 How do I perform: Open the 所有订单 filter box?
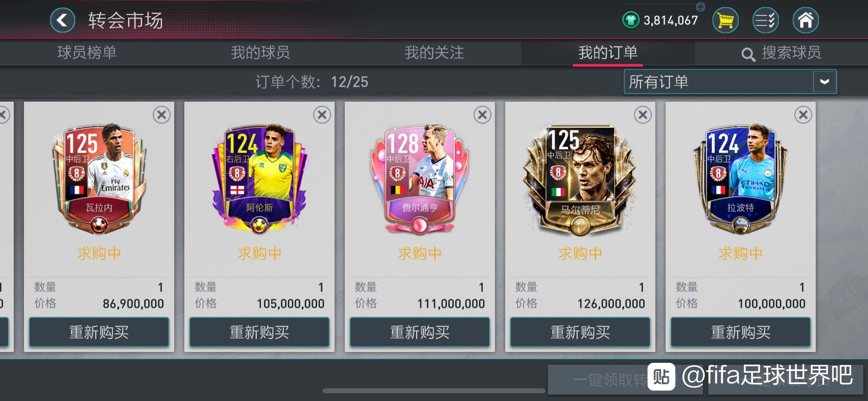[x=730, y=82]
